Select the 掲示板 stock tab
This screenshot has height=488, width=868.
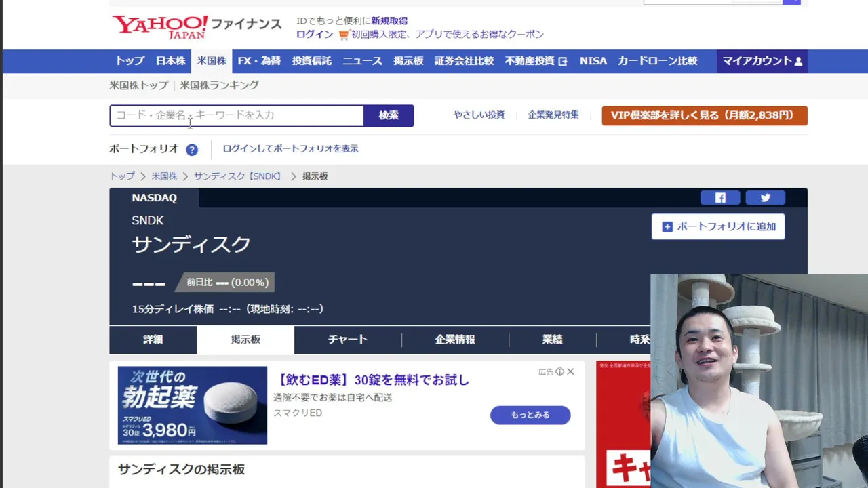245,340
